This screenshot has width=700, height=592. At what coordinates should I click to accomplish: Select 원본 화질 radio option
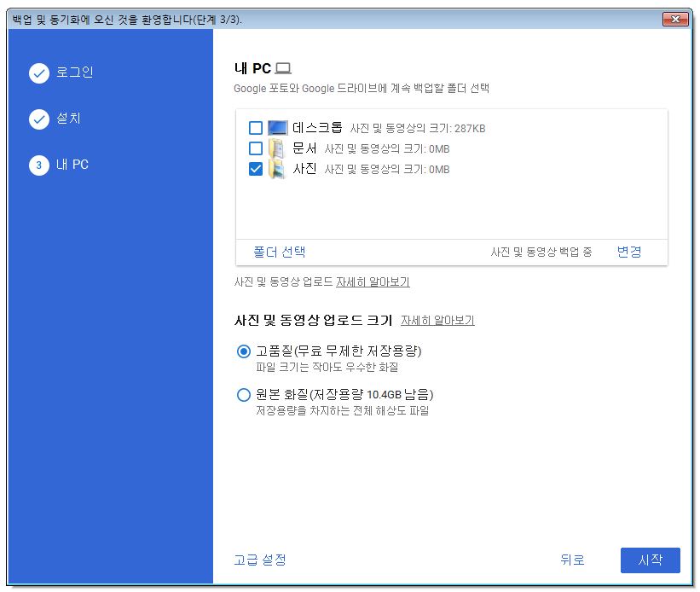click(243, 395)
